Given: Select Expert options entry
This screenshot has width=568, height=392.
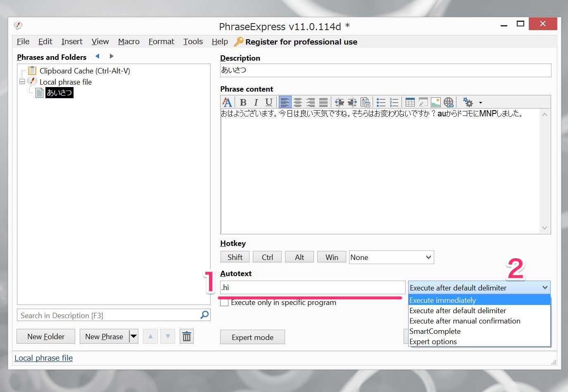Looking at the screenshot, I should [479, 341].
